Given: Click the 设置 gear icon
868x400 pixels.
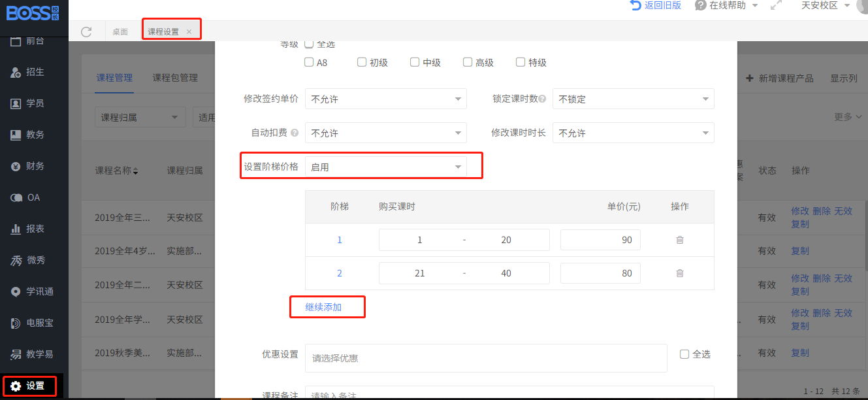Looking at the screenshot, I should pos(16,386).
